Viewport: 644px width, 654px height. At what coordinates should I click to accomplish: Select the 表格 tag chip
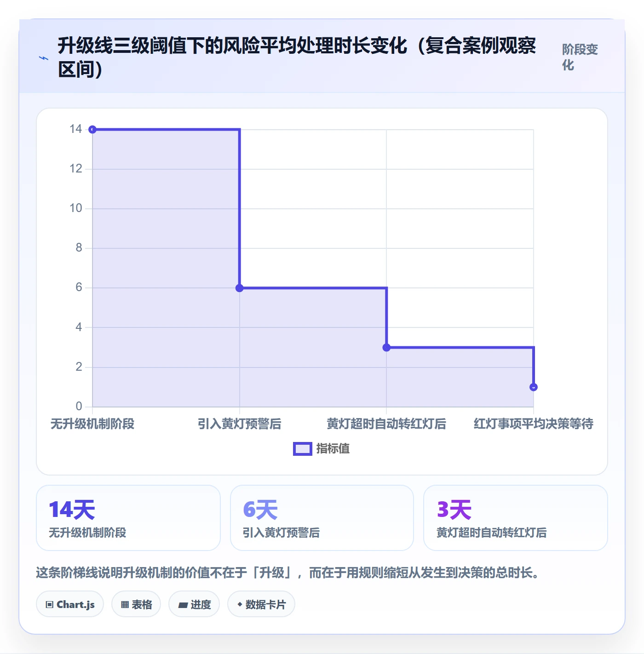point(136,604)
